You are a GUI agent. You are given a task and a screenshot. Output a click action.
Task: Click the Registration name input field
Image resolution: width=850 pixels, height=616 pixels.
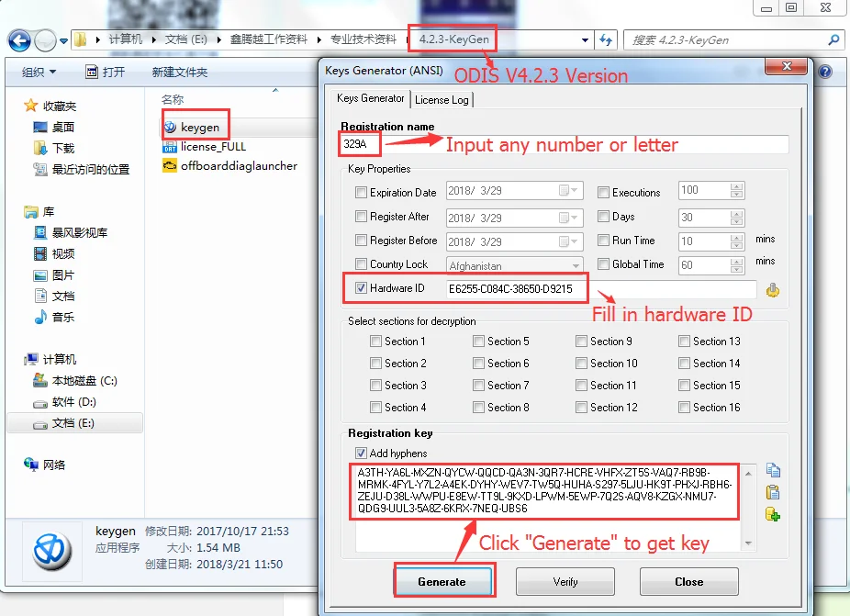(x=564, y=144)
